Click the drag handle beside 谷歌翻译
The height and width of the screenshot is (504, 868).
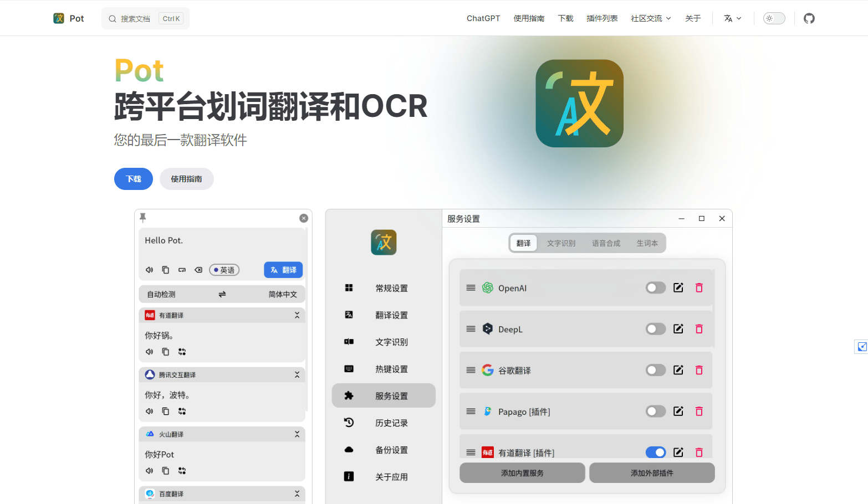coord(471,370)
